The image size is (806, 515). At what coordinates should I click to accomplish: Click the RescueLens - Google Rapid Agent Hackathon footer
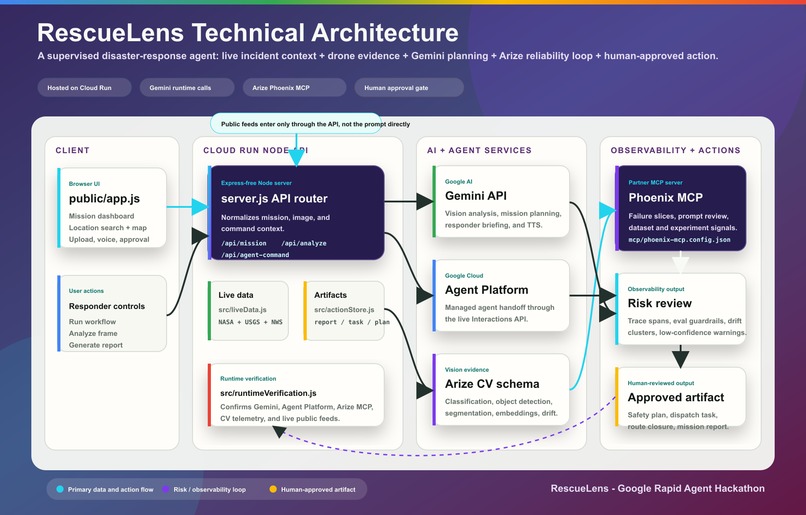click(657, 489)
